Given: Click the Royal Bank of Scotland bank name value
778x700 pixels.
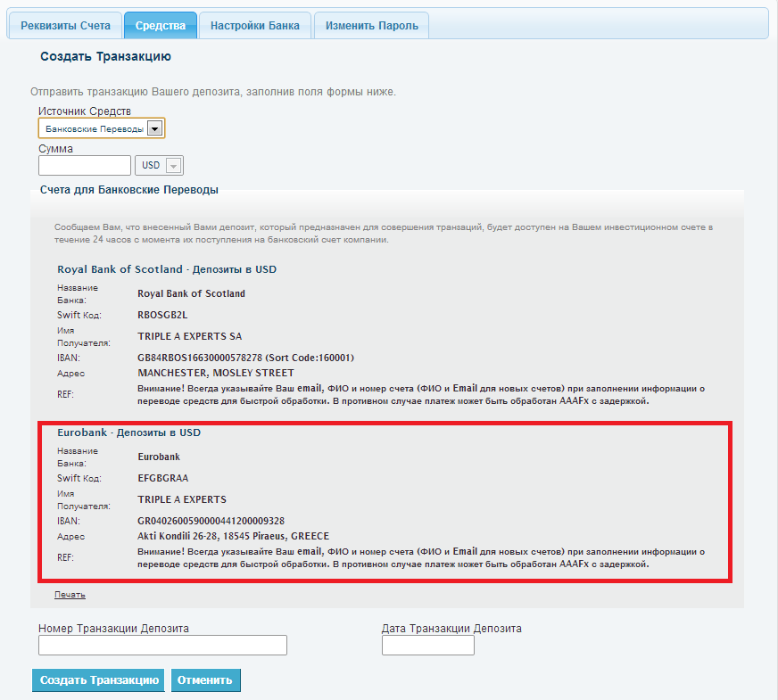Looking at the screenshot, I should (x=192, y=293).
